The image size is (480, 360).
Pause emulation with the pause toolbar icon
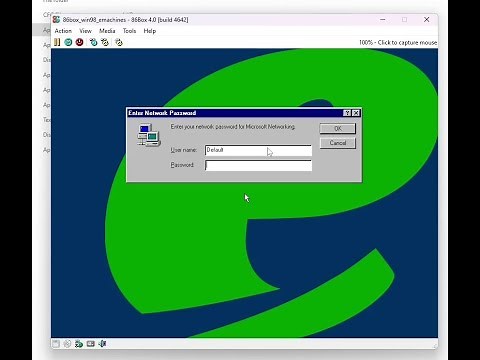(57, 42)
